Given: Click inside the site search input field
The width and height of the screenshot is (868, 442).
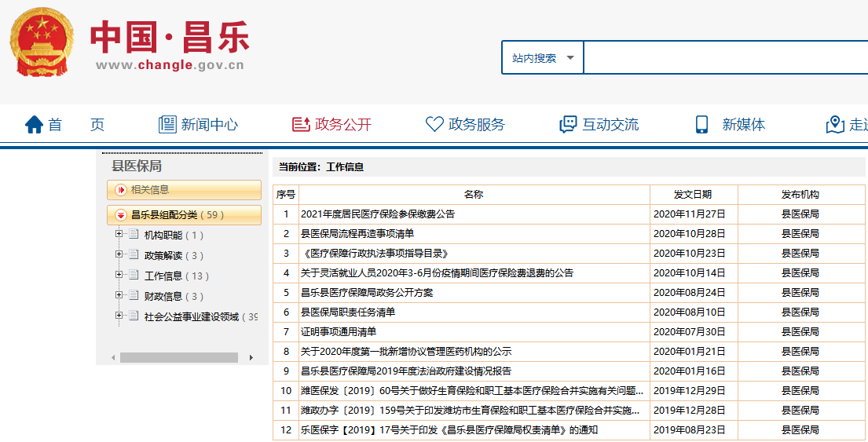Looking at the screenshot, I should (x=723, y=58).
